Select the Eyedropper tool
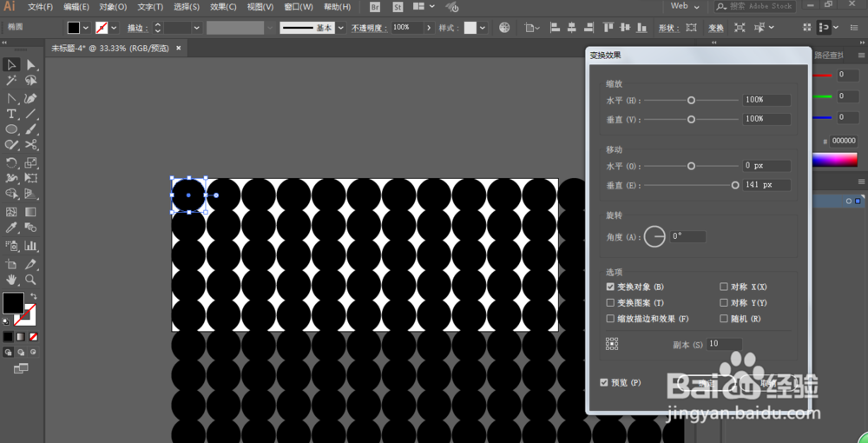868x443 pixels. coord(11,228)
